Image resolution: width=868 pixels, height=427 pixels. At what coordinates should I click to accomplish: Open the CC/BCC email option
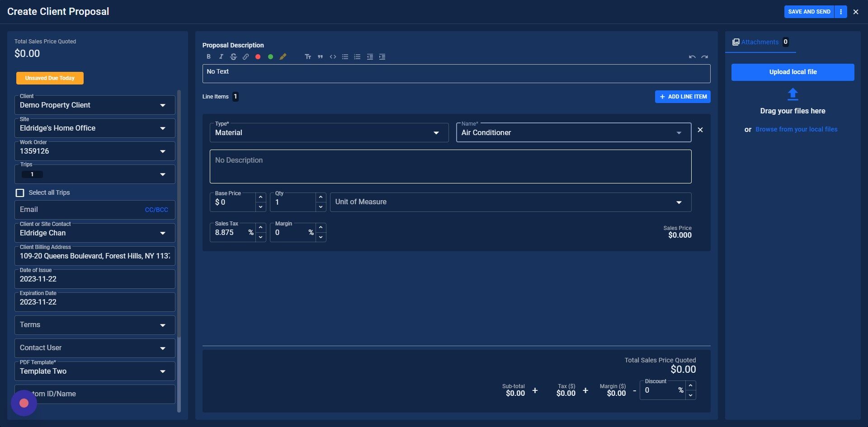(156, 210)
